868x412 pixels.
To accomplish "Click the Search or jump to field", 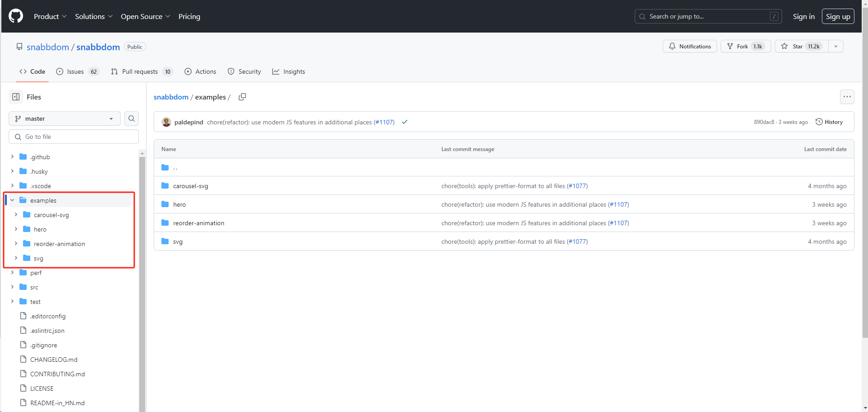I will 708,16.
